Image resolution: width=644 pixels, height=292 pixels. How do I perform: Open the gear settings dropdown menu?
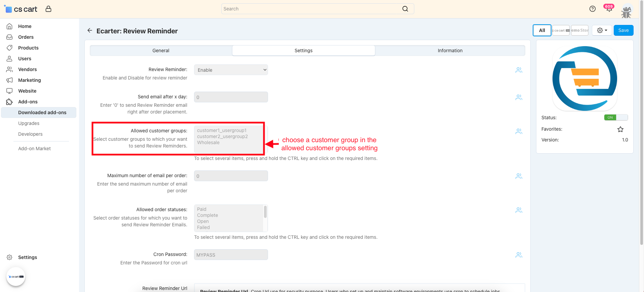602,30
